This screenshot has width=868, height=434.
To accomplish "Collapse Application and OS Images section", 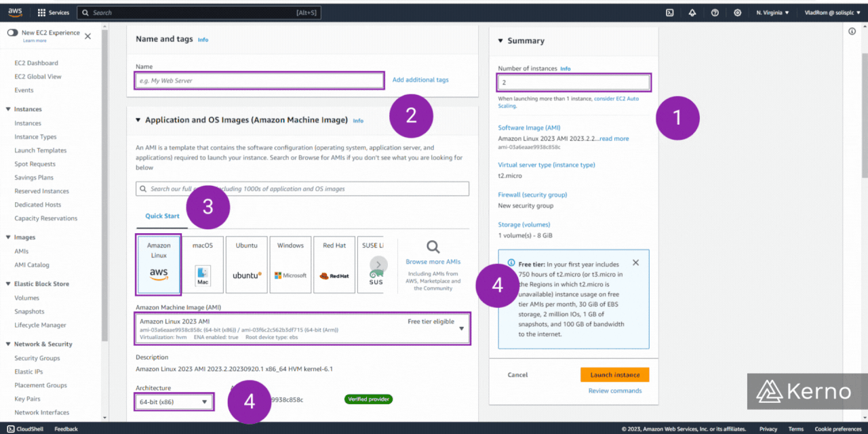I will pos(138,120).
